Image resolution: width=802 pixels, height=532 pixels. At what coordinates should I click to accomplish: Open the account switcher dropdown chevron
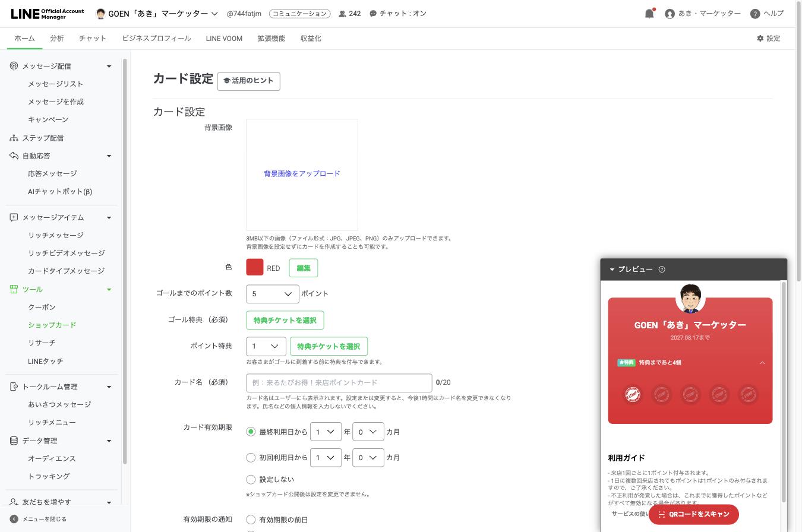[214, 14]
